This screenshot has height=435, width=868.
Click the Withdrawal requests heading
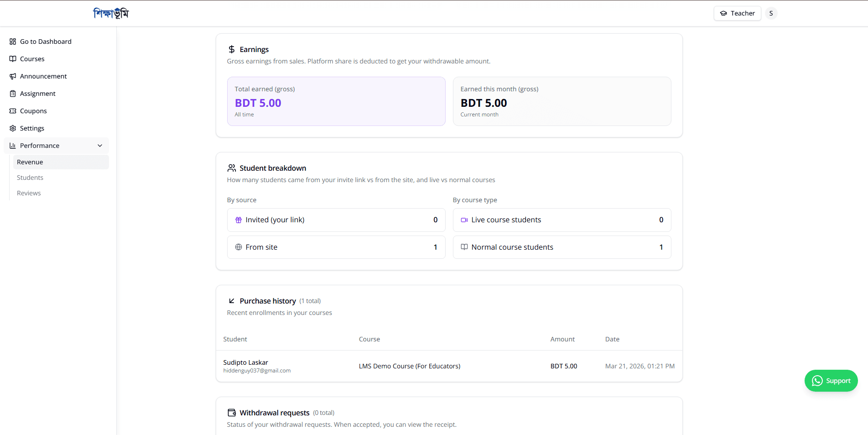275,413
